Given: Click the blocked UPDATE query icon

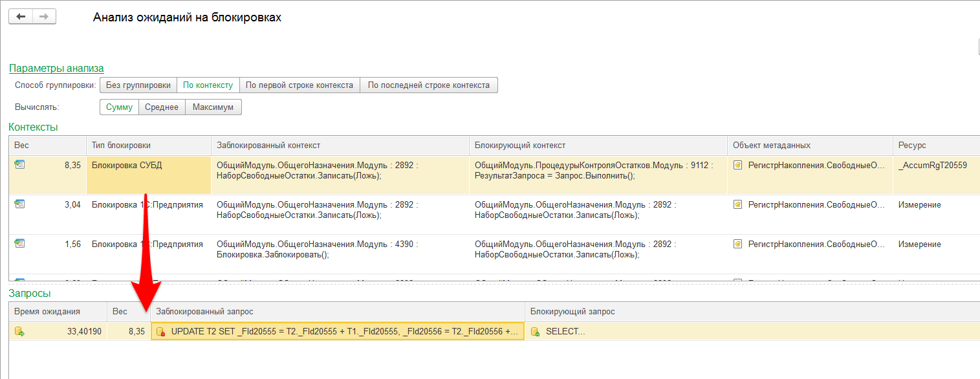Looking at the screenshot, I should [x=161, y=332].
